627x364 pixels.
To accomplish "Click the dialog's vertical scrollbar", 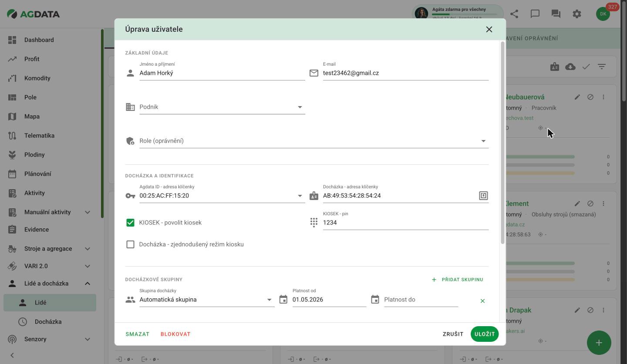I will (503, 143).
